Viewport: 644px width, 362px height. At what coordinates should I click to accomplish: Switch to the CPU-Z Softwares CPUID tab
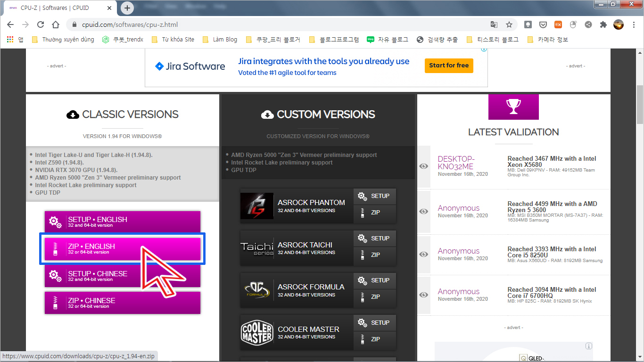coord(60,8)
